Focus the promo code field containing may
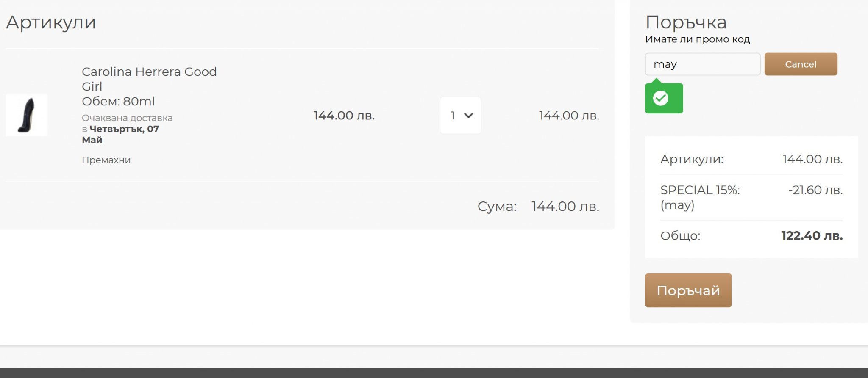Screen dimensions: 868x378 coord(702,64)
